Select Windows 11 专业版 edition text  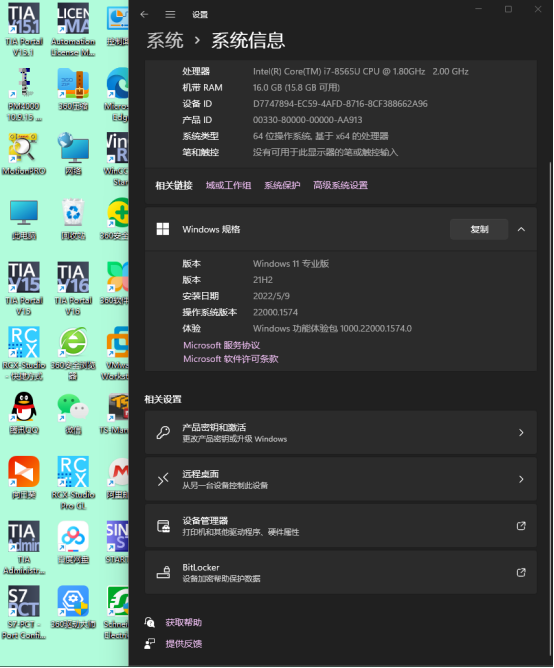click(291, 264)
